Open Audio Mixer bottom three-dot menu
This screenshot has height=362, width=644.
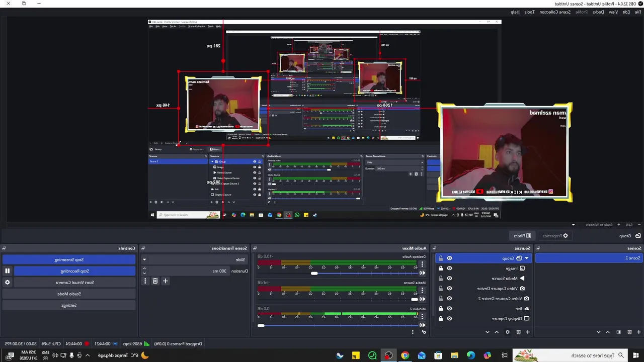413,332
